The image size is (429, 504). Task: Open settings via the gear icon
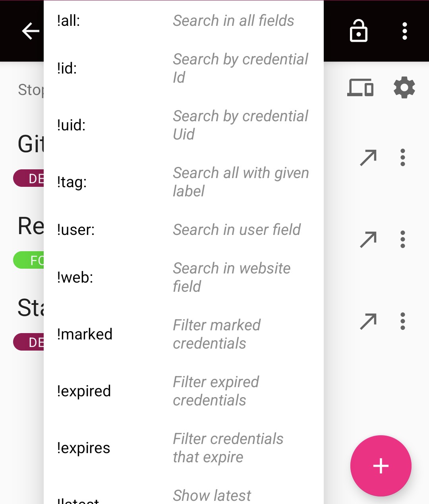coord(404,88)
